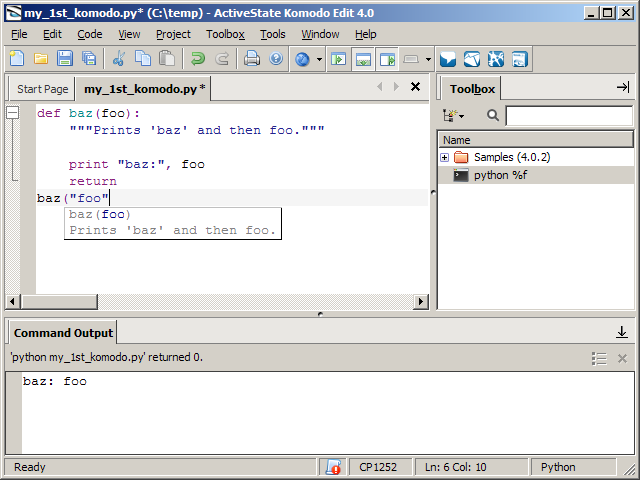This screenshot has height=480, width=640.
Task: Select the my_1st_komodo.py tab
Action: tap(144, 89)
